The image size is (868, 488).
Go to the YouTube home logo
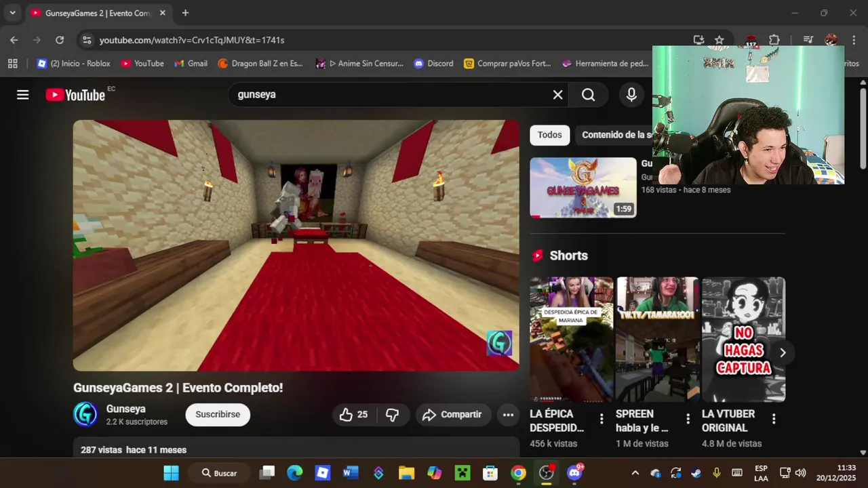[x=75, y=95]
